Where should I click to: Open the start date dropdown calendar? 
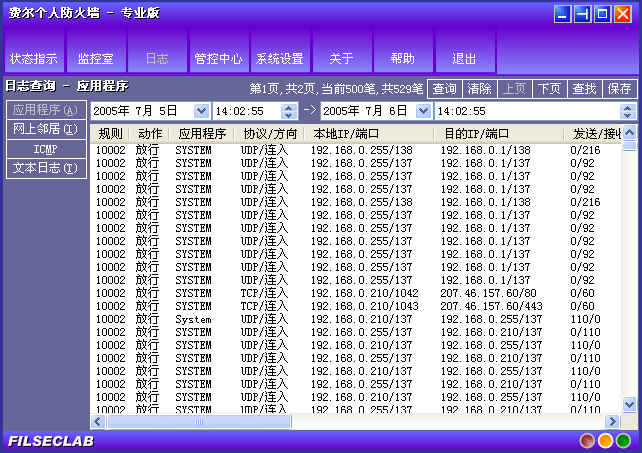coord(201,111)
